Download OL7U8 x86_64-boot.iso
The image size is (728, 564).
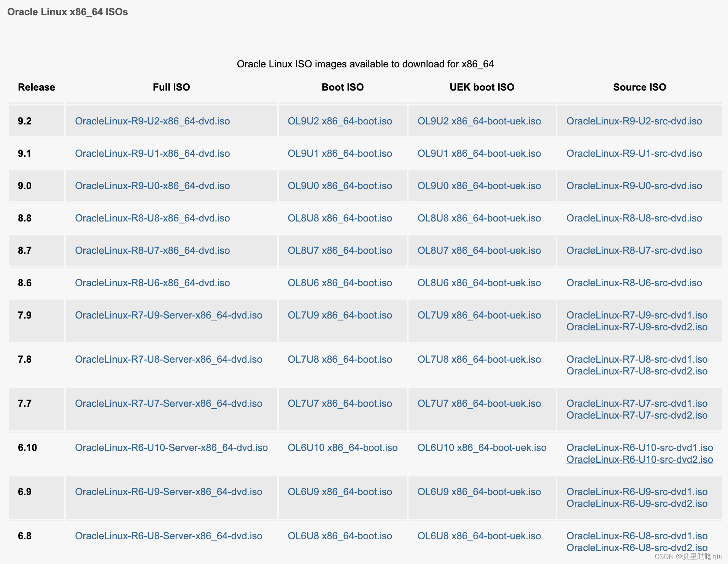340,359
